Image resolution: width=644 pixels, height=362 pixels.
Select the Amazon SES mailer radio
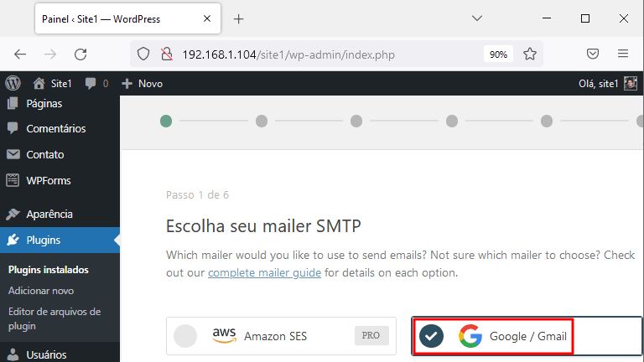coord(185,336)
